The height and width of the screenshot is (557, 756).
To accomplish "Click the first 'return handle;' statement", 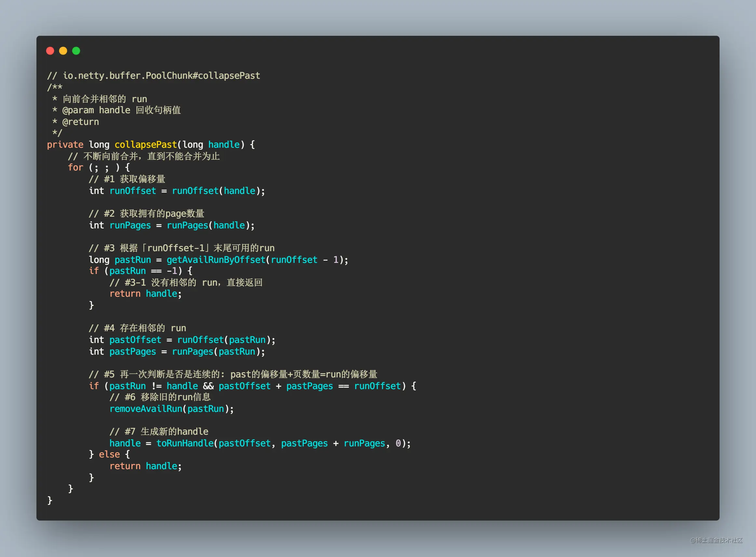I will coord(146,294).
